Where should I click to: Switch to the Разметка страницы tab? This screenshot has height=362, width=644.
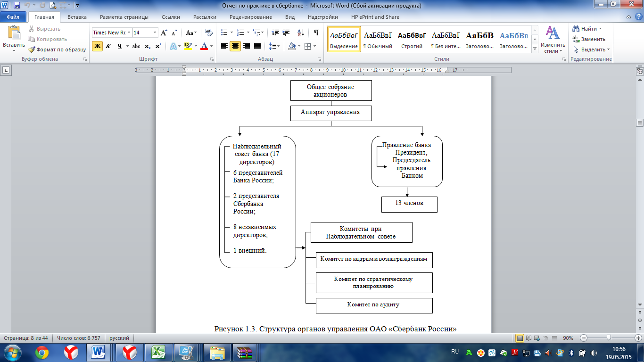click(124, 17)
